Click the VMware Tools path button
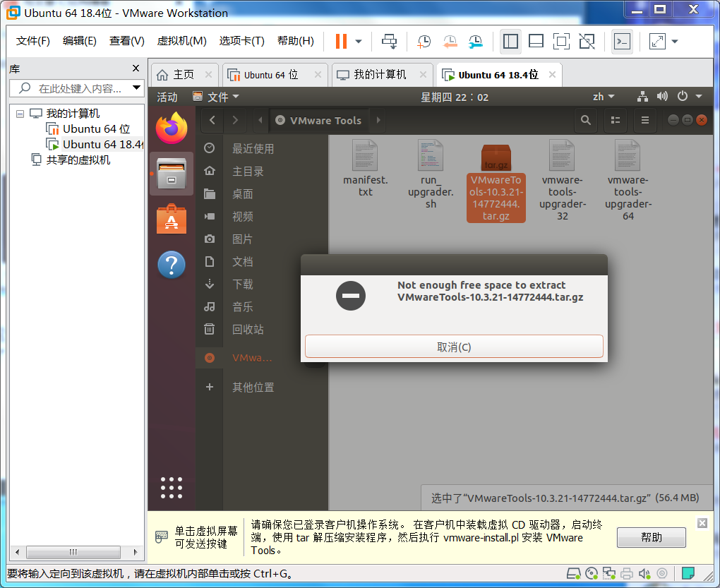The height and width of the screenshot is (588, 720). [318, 120]
